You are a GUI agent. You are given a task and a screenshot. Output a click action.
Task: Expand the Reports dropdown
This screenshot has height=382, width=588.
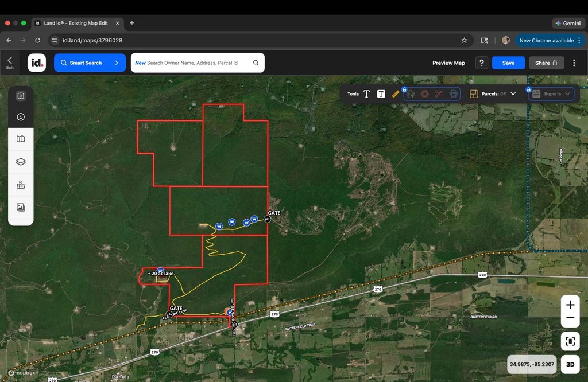point(551,94)
